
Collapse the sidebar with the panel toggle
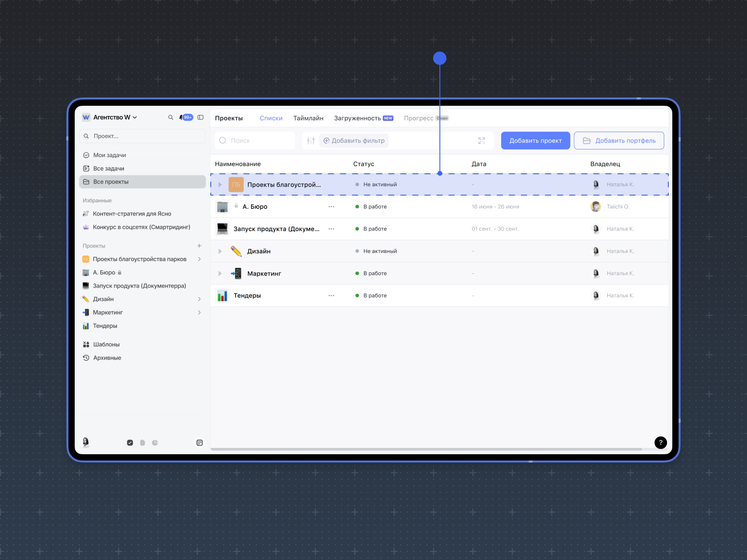[x=201, y=117]
